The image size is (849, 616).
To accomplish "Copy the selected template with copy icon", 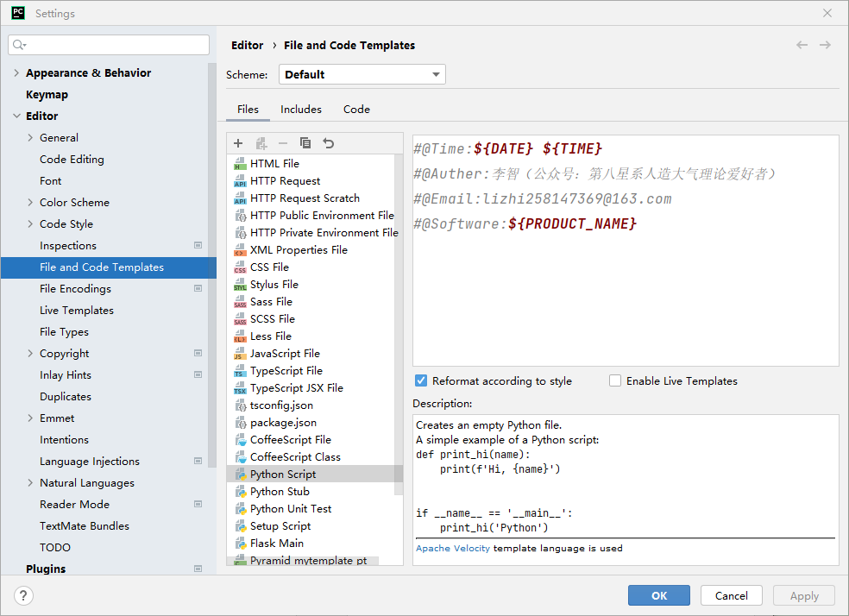I will click(x=305, y=143).
